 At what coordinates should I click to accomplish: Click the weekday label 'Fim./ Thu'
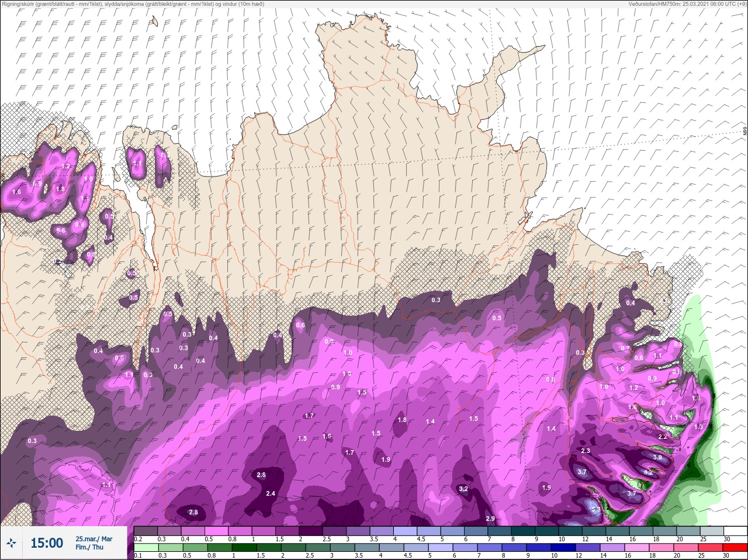[x=89, y=547]
